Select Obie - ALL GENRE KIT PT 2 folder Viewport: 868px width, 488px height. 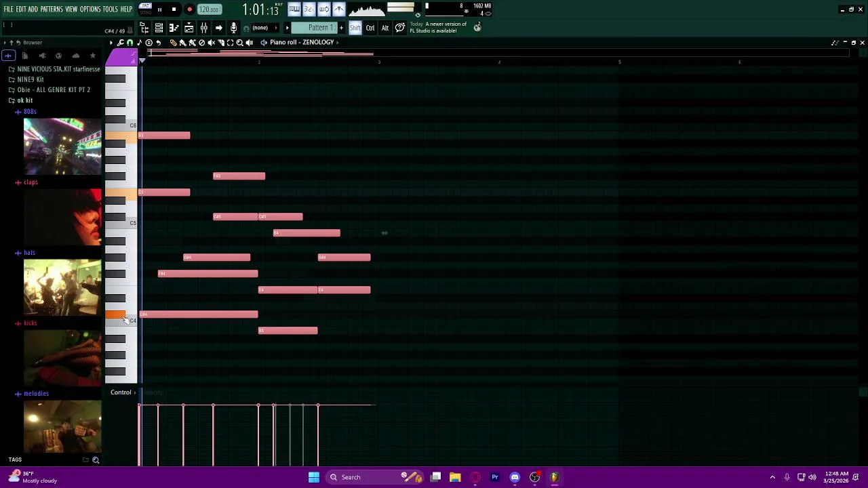pos(53,90)
